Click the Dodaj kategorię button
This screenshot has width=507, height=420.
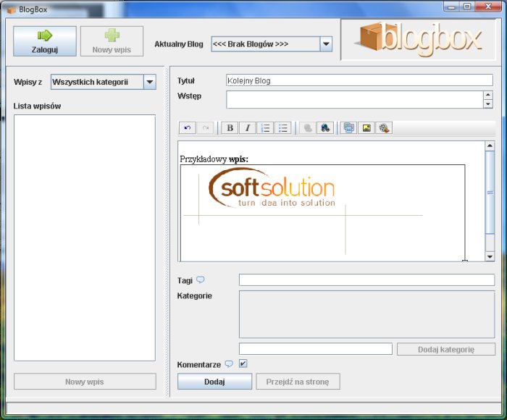446,349
